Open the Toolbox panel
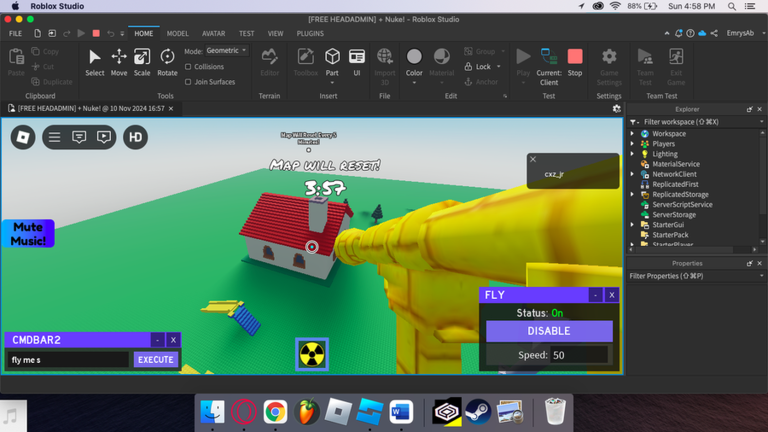 (306, 62)
